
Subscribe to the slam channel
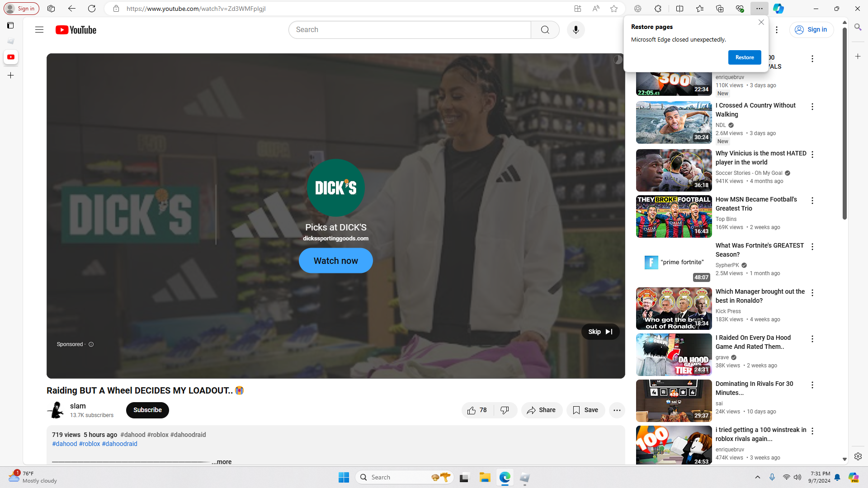tap(147, 410)
